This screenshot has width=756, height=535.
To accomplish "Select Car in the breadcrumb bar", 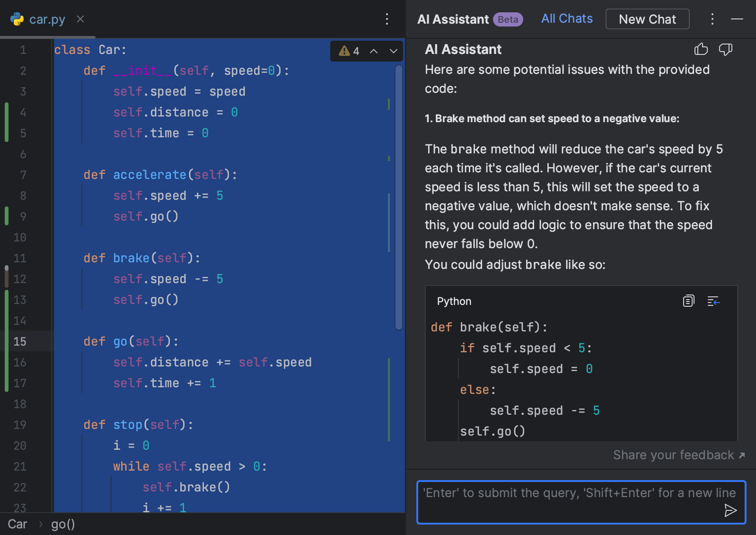I will pos(18,524).
